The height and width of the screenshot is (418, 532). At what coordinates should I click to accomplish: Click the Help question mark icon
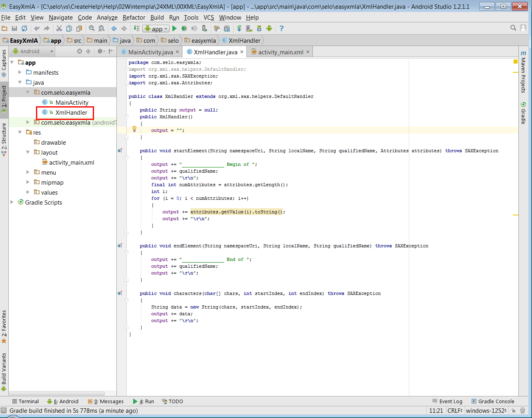pyautogui.click(x=282, y=28)
